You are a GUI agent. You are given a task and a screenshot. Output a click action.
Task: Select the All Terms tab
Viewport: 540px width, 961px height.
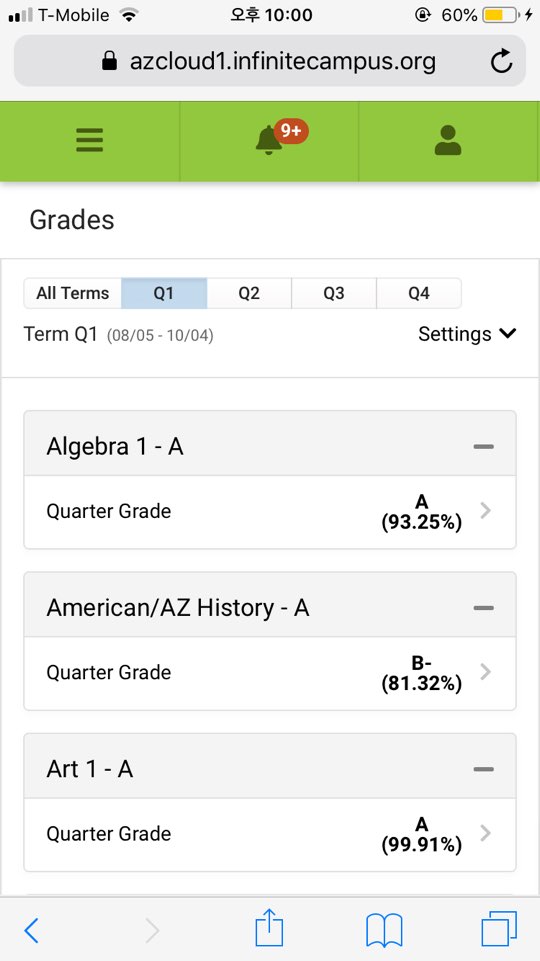(x=72, y=294)
